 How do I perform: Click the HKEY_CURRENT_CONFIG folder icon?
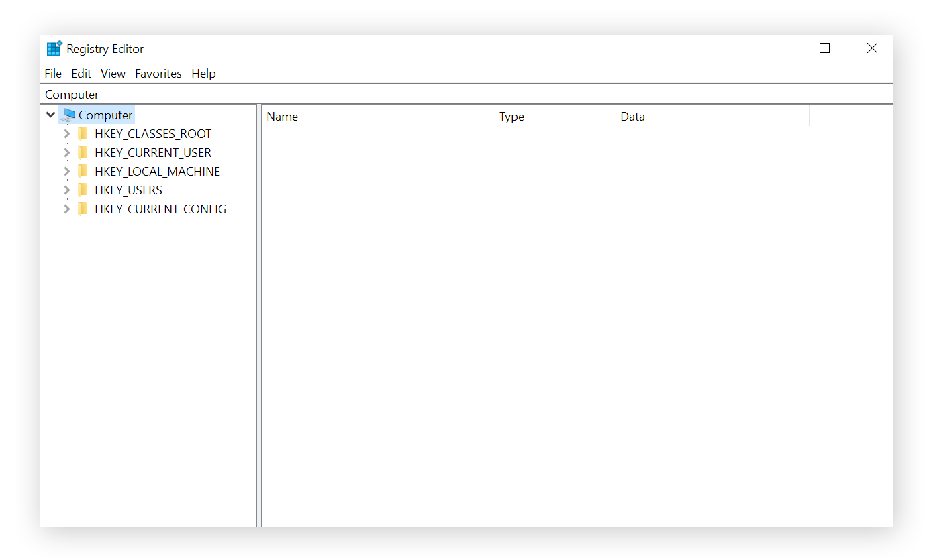pos(82,209)
